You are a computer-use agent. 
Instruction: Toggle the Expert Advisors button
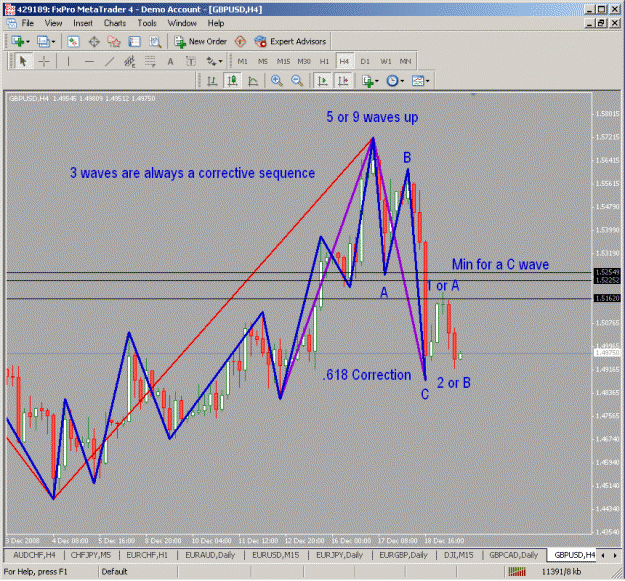(290, 41)
